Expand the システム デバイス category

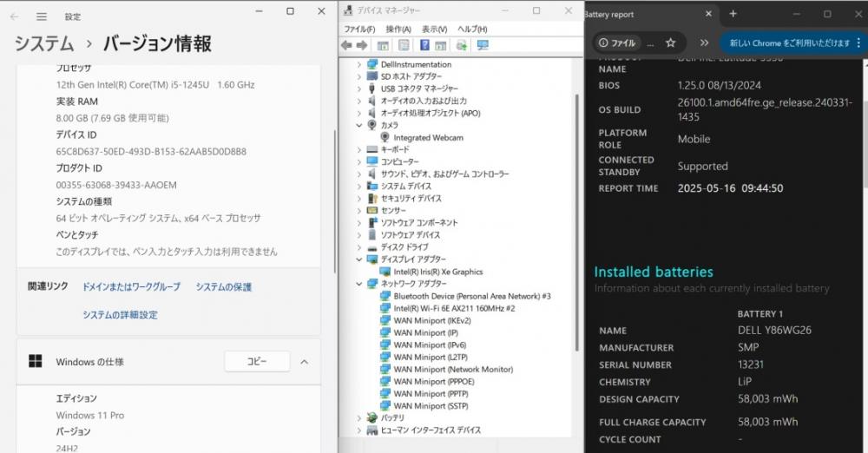[359, 186]
